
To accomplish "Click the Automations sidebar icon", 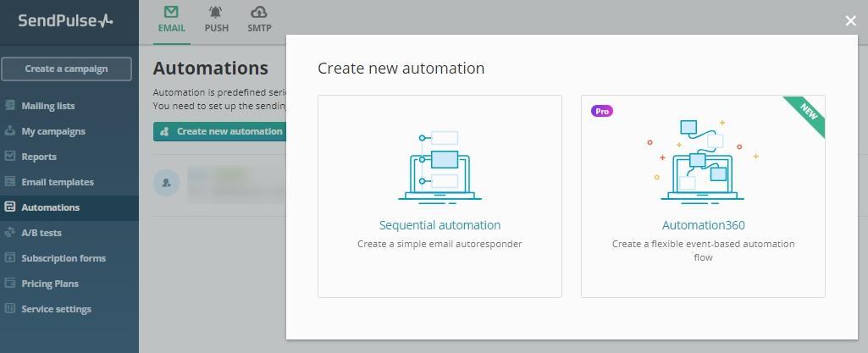I will pos(10,207).
